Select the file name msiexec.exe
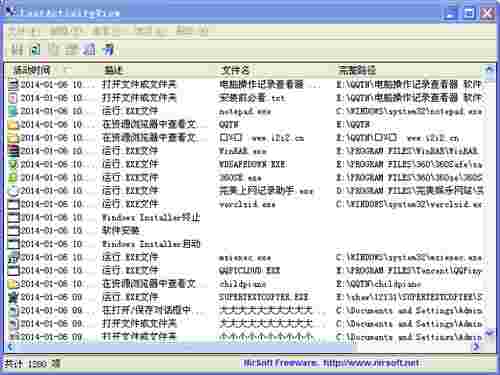 click(245, 258)
